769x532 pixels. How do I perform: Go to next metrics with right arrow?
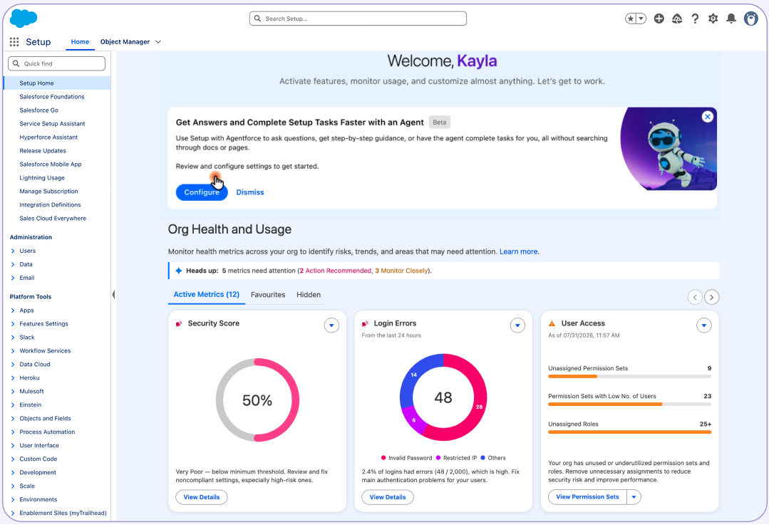tap(711, 298)
